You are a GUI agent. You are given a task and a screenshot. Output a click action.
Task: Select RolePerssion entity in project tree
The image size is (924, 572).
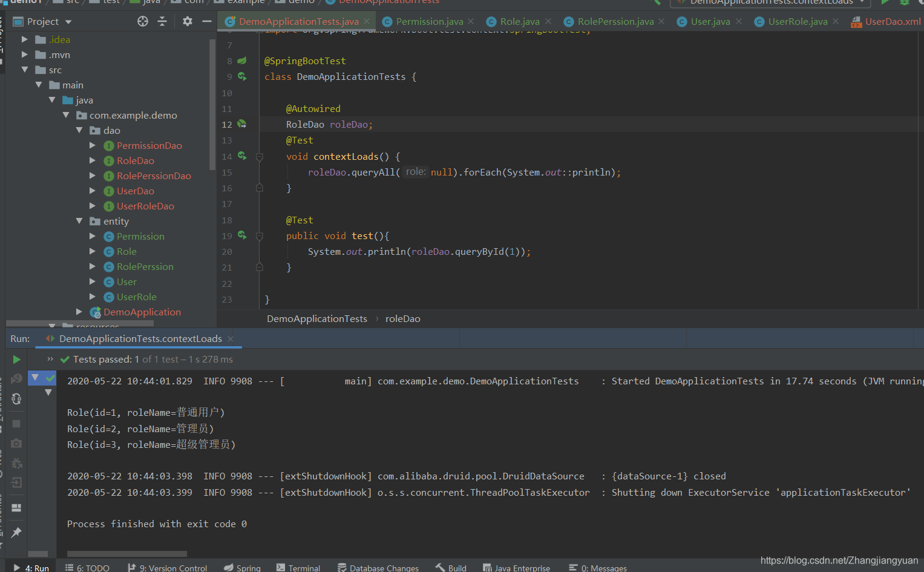(145, 266)
